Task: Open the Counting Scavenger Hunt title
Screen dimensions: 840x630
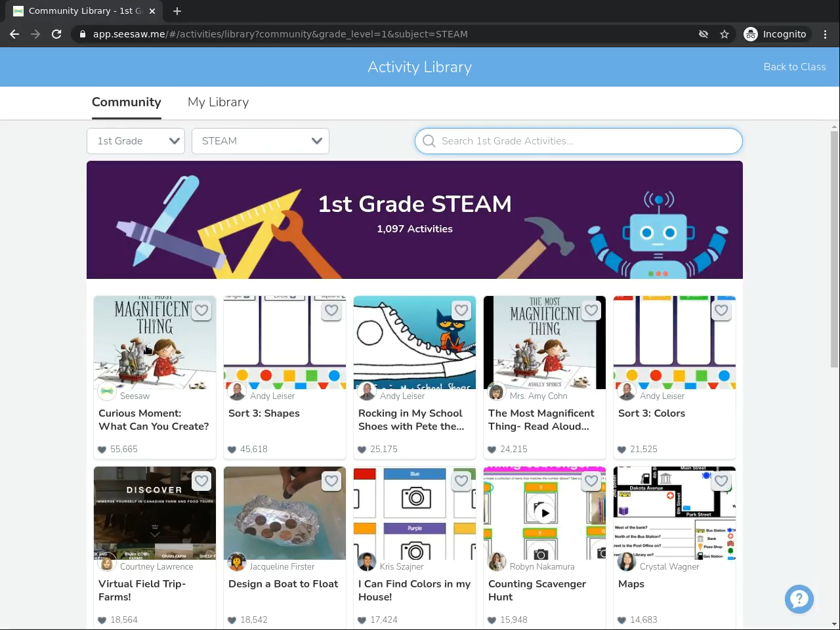Action: click(537, 590)
